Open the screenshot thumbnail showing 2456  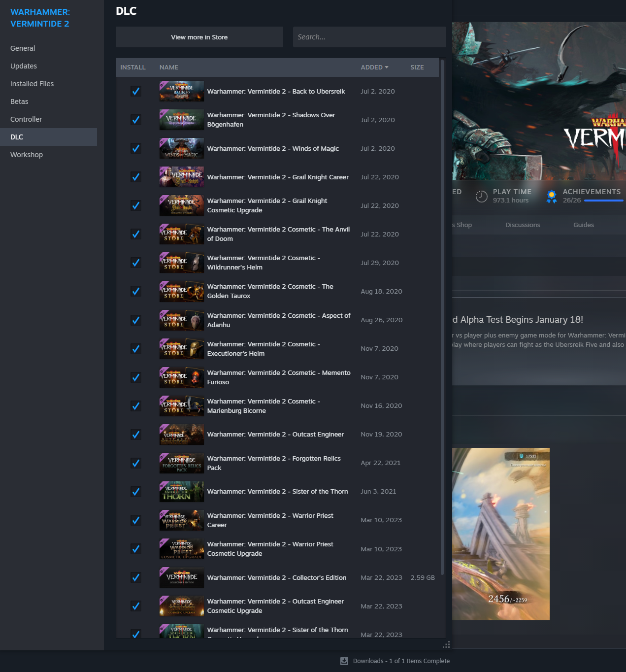click(x=501, y=534)
